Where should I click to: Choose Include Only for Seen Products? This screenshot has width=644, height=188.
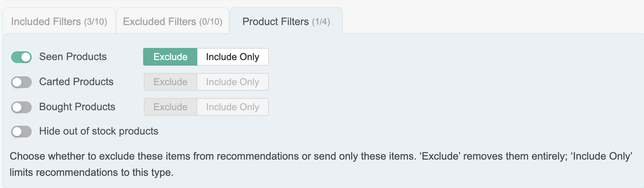(233, 57)
